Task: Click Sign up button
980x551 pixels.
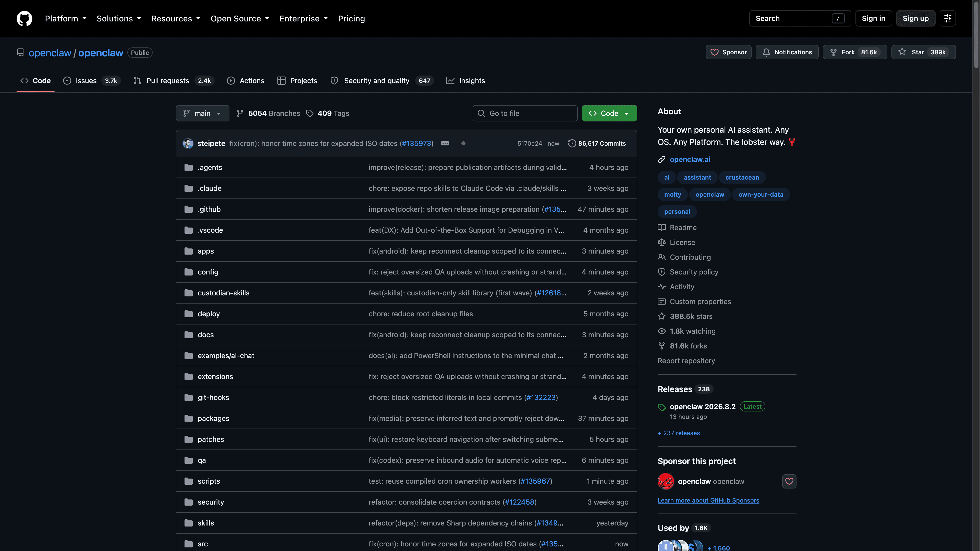Action: (x=916, y=18)
